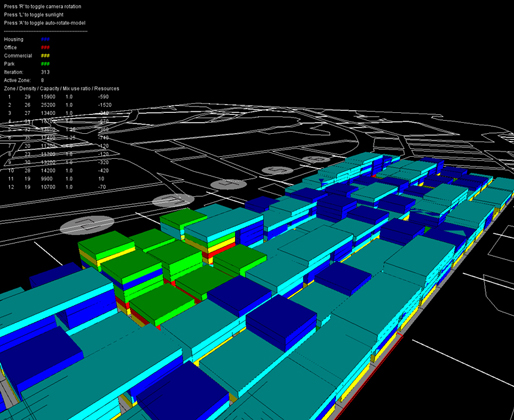Select zone 10 row with capacity 14200
The image size is (514, 420).
[58, 171]
